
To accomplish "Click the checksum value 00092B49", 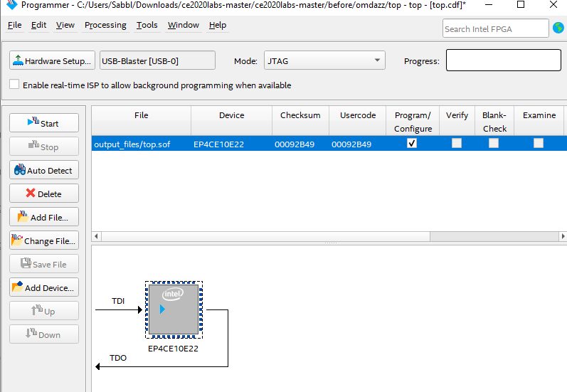I will coord(295,144).
